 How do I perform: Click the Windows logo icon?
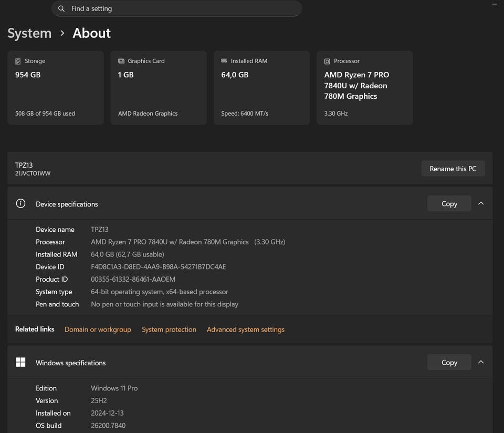[x=20, y=363]
